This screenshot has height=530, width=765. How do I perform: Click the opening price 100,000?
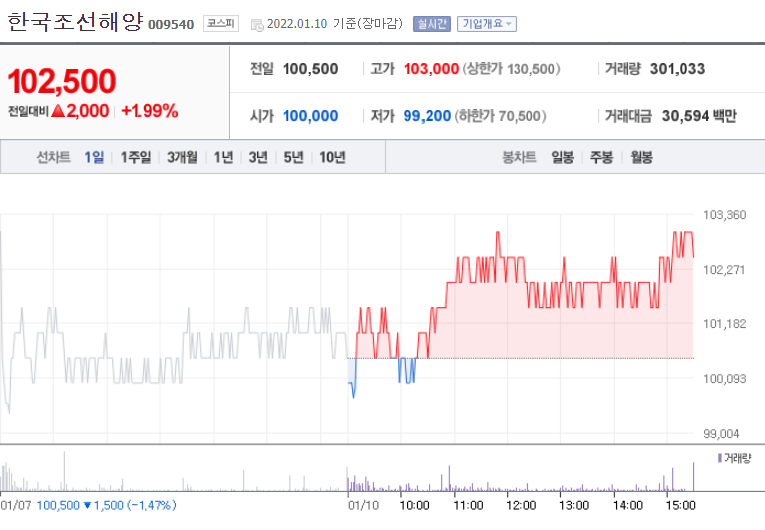click(310, 116)
